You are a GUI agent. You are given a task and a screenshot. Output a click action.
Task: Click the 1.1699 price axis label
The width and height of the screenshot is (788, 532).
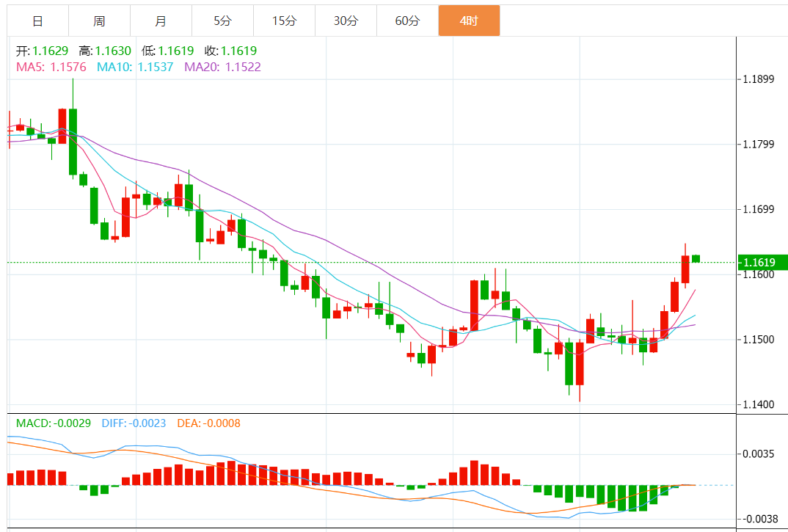point(759,209)
